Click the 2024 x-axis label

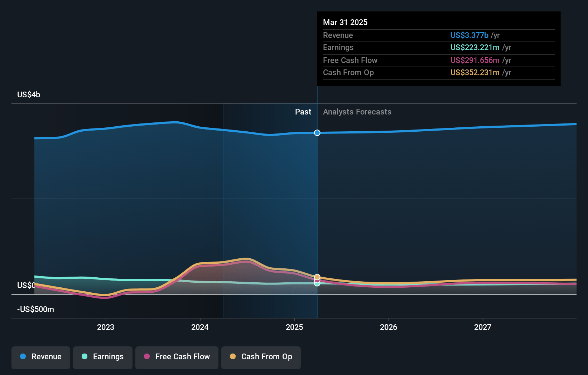(x=200, y=327)
